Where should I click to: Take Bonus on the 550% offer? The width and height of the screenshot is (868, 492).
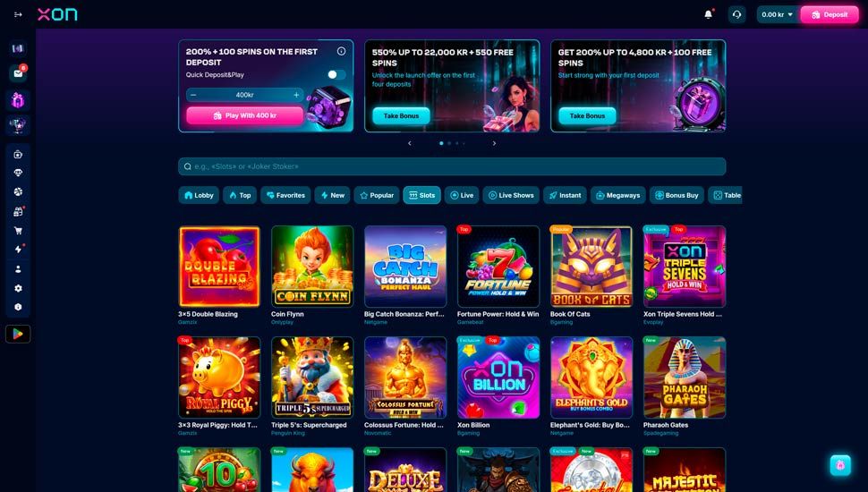pyautogui.click(x=402, y=115)
